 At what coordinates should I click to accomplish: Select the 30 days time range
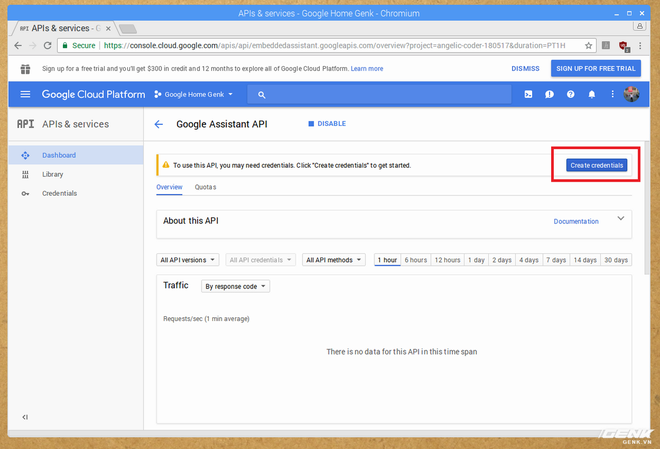point(616,260)
